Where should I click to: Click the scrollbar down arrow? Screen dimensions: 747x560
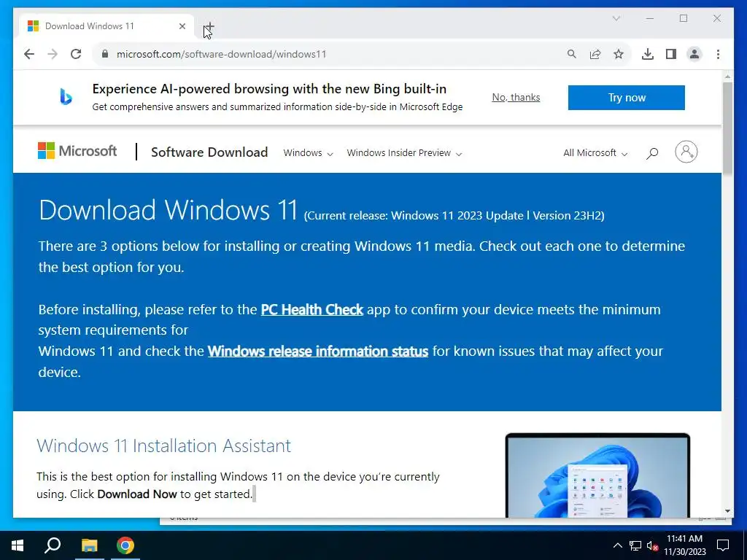pos(727,511)
